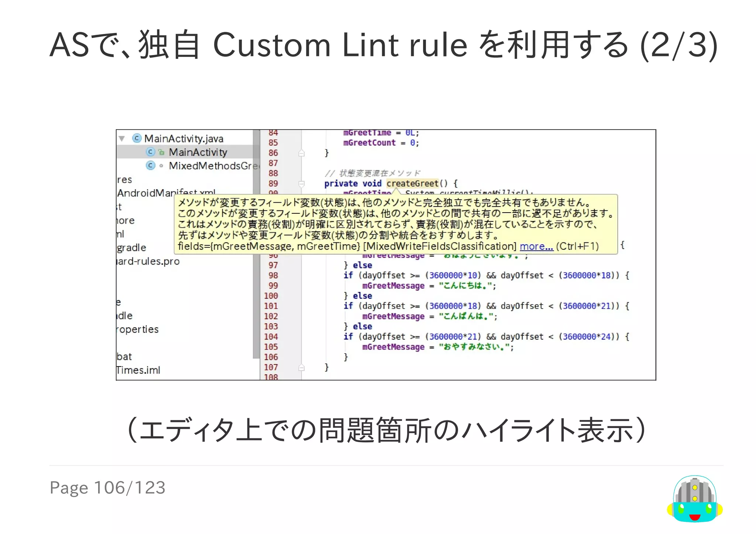Toggle code folding marker at line 89
The height and width of the screenshot is (534, 756).
302,183
